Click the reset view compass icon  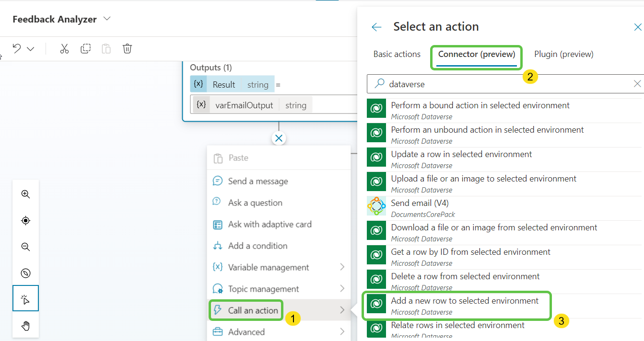point(26,273)
